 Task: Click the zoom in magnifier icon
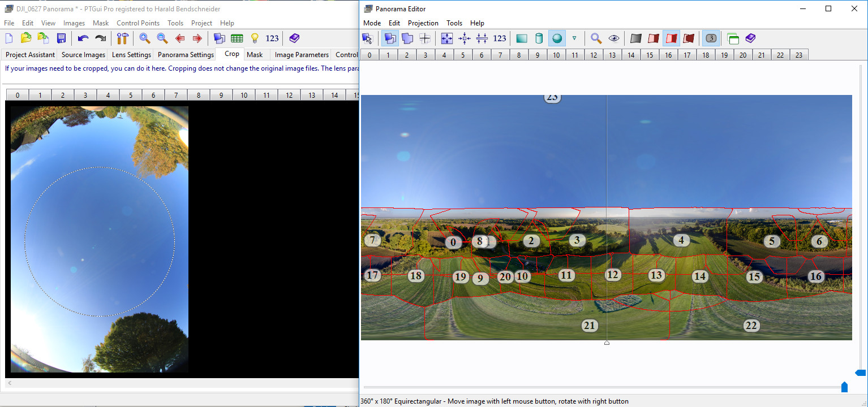[x=145, y=38]
